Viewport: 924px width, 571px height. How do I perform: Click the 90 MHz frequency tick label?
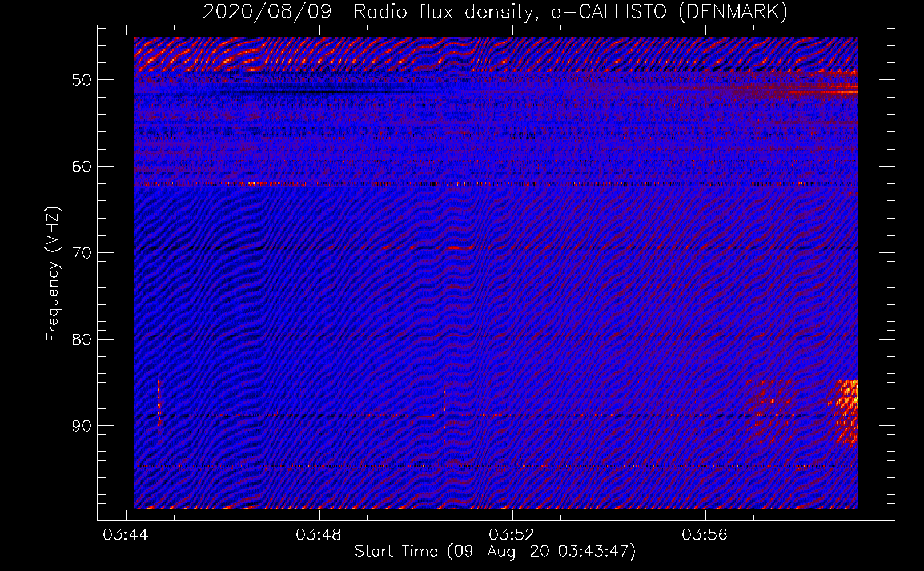81,426
